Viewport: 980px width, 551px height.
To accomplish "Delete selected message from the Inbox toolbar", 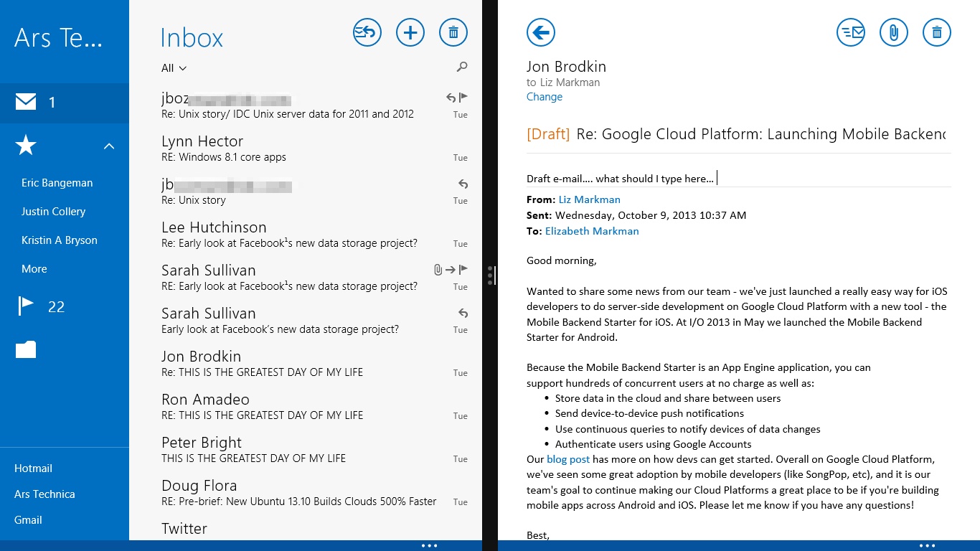I will click(453, 32).
